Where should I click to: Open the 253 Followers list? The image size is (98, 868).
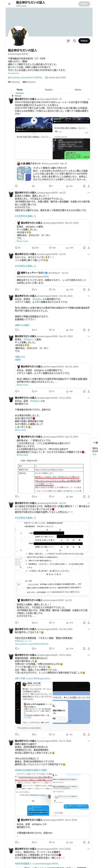[29, 82]
